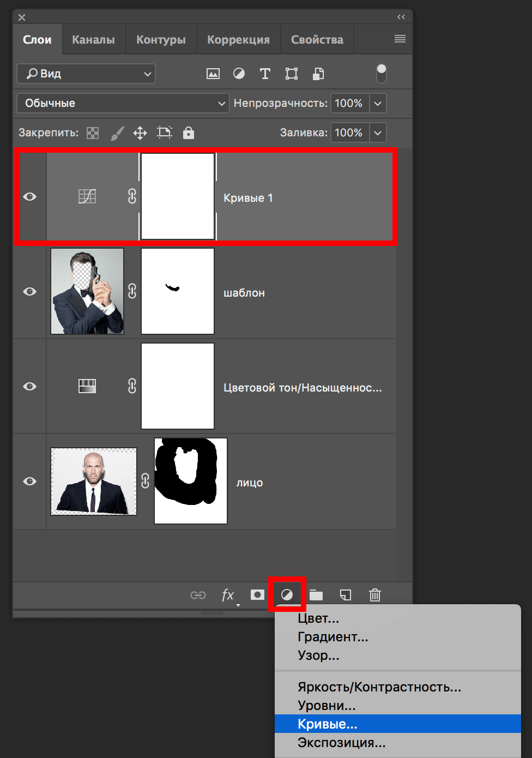Hide the Кривые 1 layer
This screenshot has width=532, height=758.
click(30, 197)
